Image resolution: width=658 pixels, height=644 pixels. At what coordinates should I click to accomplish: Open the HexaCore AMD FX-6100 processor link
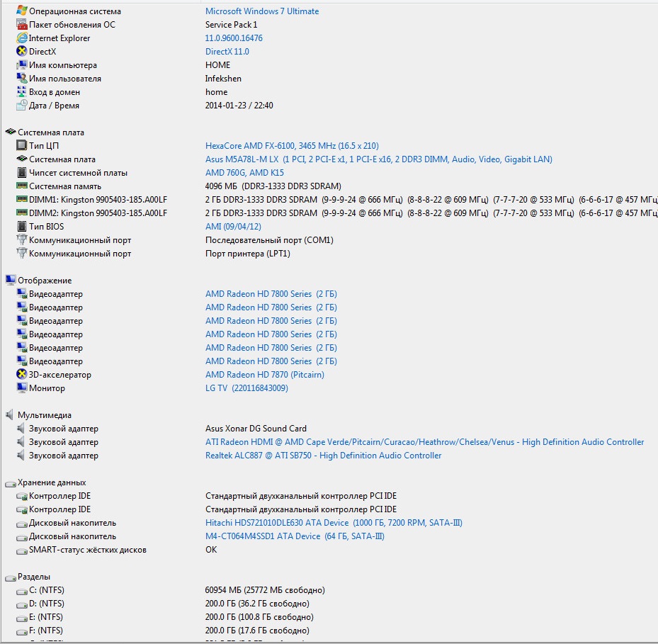292,146
